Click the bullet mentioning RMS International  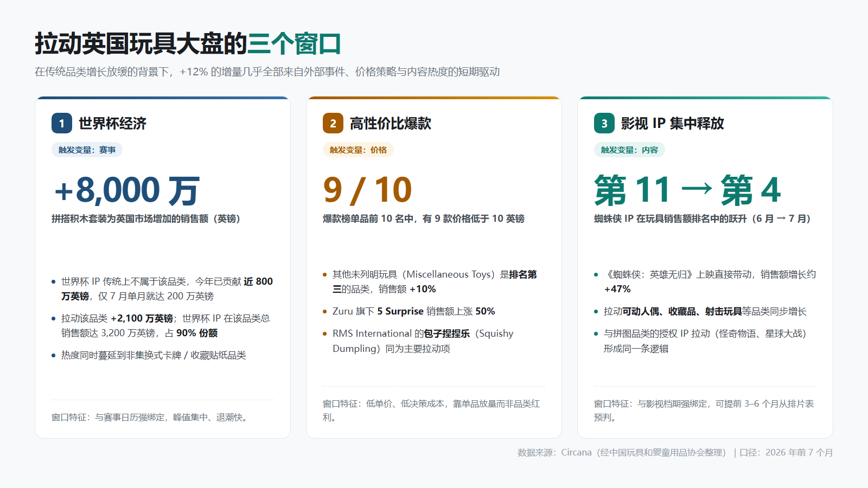tap(419, 341)
